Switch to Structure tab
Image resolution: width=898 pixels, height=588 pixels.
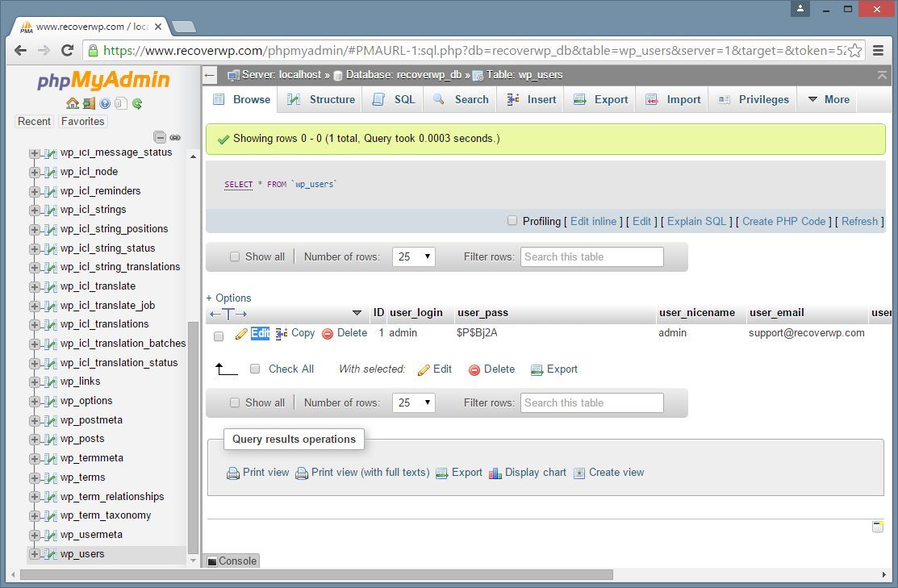point(321,100)
